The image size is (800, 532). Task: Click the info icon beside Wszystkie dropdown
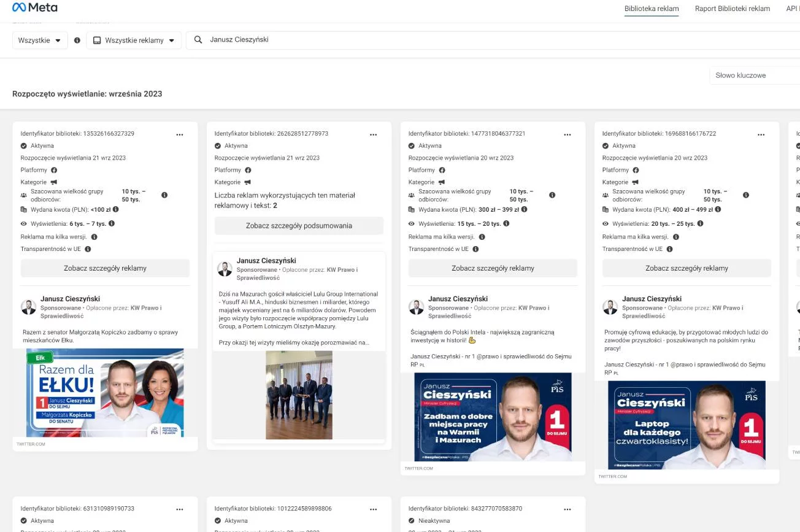(77, 40)
